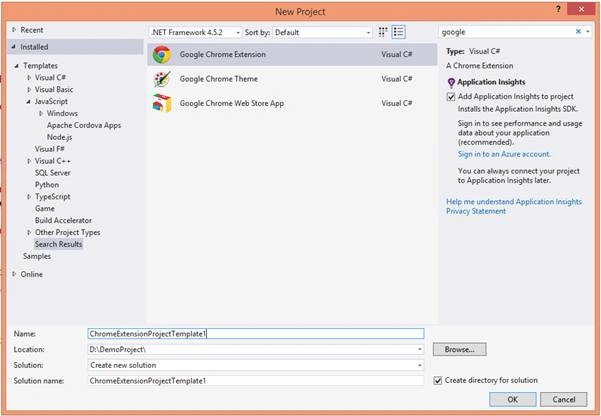Expand the TypeScript node arrow
This screenshot has height=416, width=601.
click(x=29, y=197)
